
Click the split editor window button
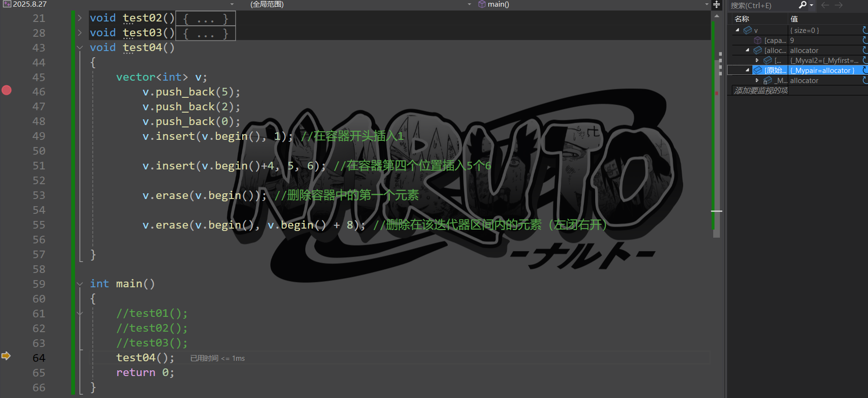[717, 5]
